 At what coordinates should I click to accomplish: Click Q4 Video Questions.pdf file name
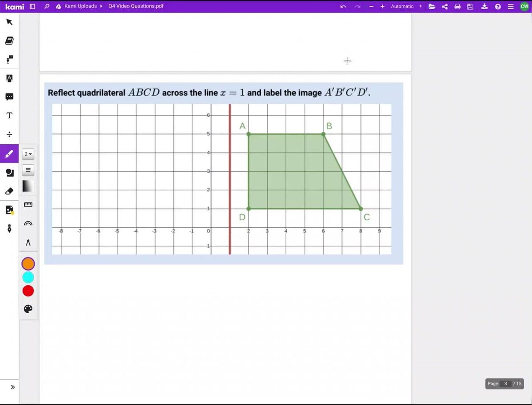coord(136,6)
